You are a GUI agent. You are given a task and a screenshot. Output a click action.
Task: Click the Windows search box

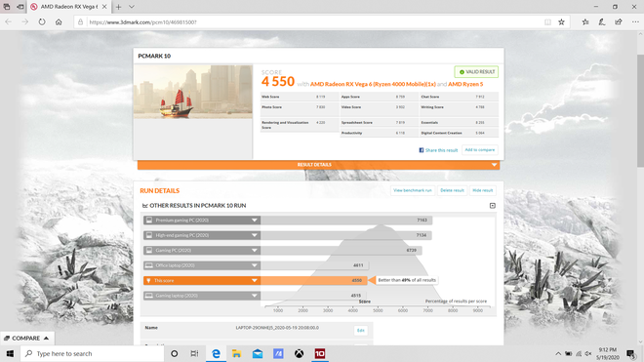click(x=93, y=353)
